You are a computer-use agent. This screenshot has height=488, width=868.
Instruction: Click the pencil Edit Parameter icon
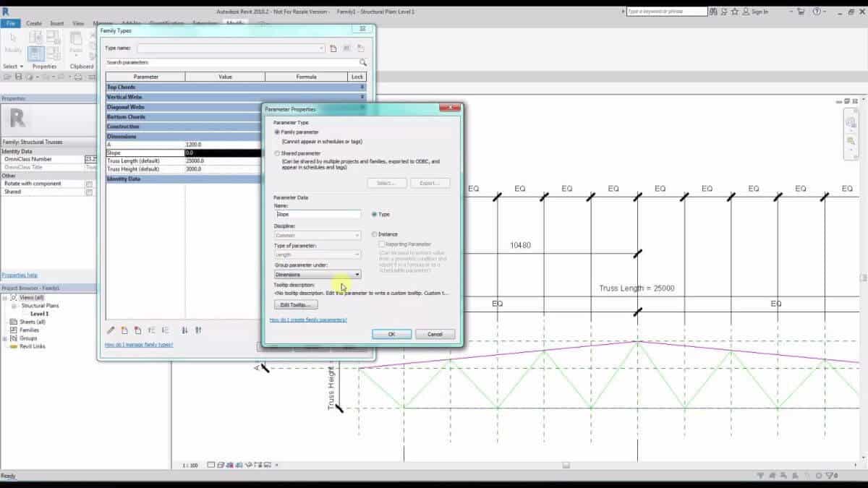(x=111, y=330)
